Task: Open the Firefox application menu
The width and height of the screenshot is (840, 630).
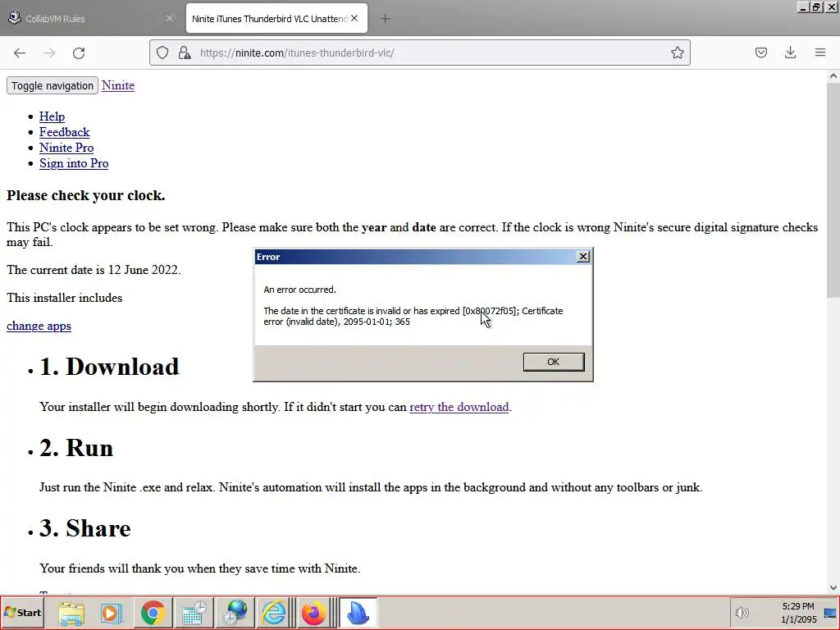Action: coord(820,52)
